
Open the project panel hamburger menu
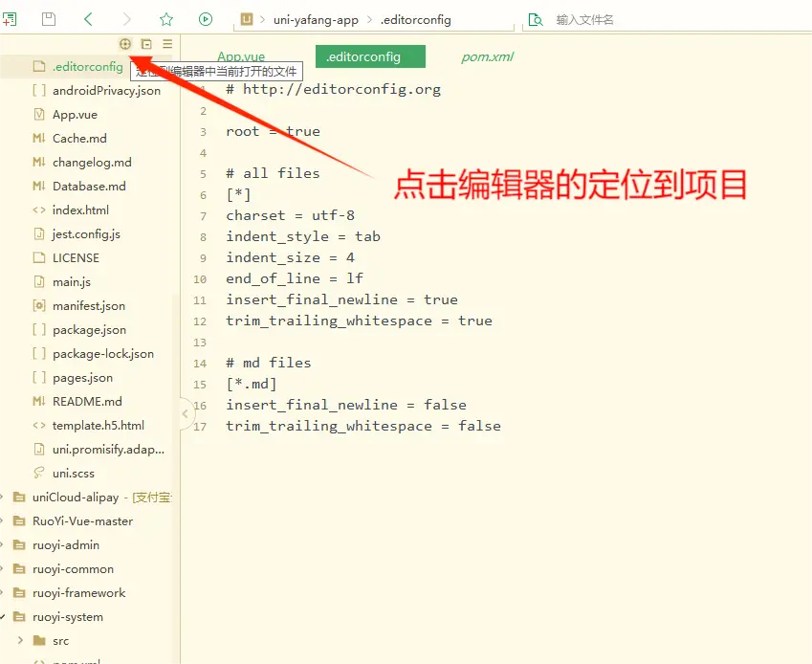pos(167,44)
